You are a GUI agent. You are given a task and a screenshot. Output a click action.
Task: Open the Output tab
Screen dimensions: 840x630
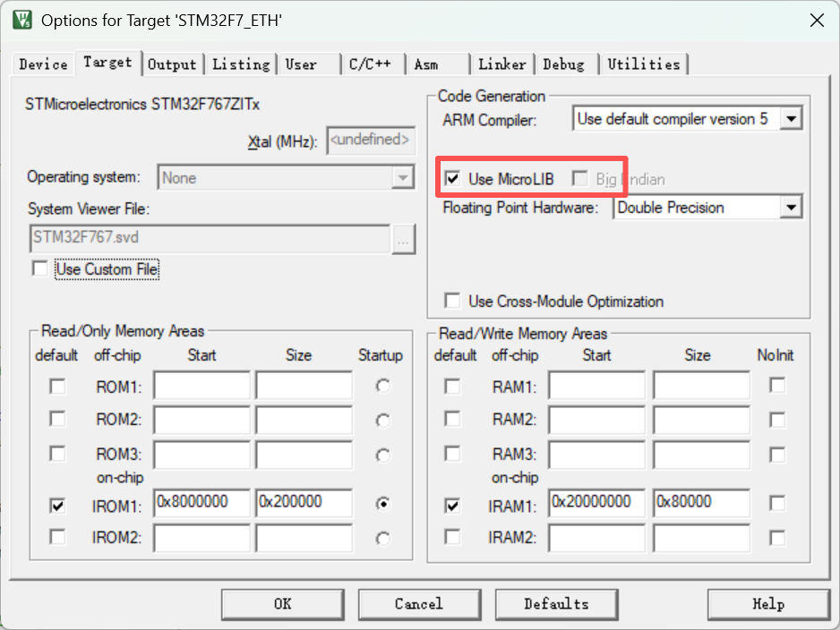coord(173,64)
